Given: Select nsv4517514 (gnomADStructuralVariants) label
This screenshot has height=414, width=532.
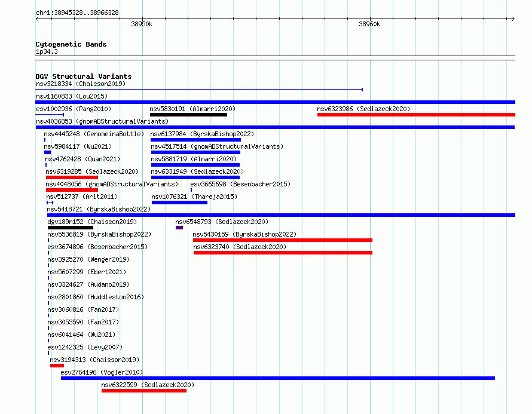Looking at the screenshot, I should click(217, 146).
